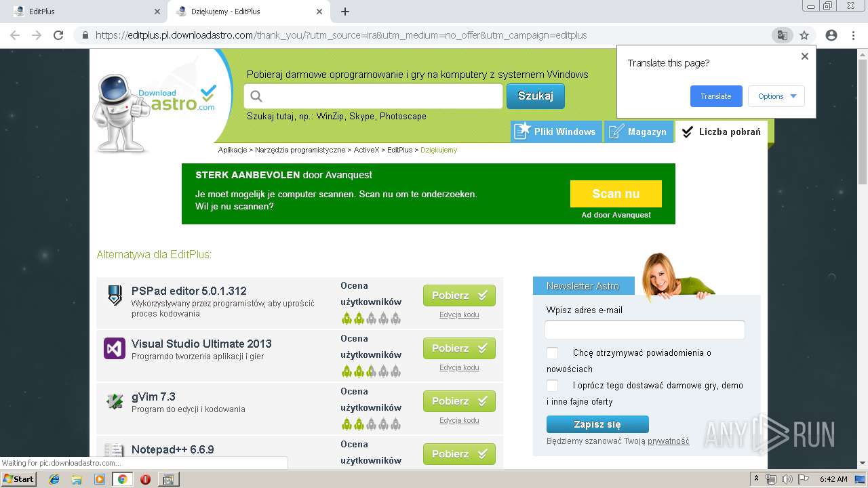Open Edycja kodu link under PSPad
Image resolution: width=868 pixels, height=488 pixels.
coord(459,314)
